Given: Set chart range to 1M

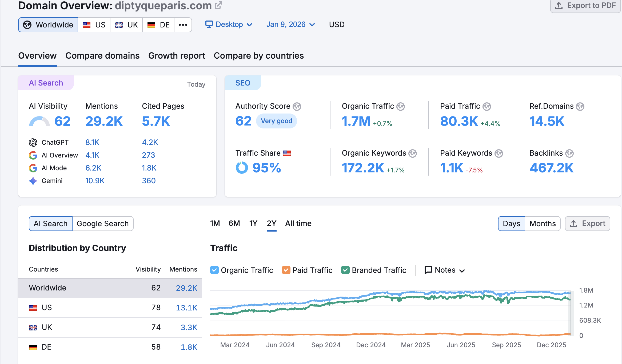Looking at the screenshot, I should click(x=215, y=223).
